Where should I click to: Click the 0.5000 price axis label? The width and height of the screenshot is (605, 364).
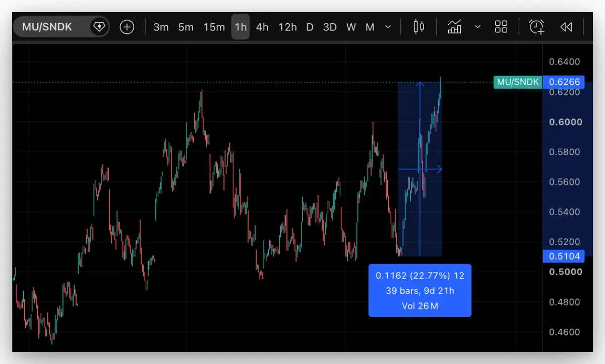click(x=565, y=272)
